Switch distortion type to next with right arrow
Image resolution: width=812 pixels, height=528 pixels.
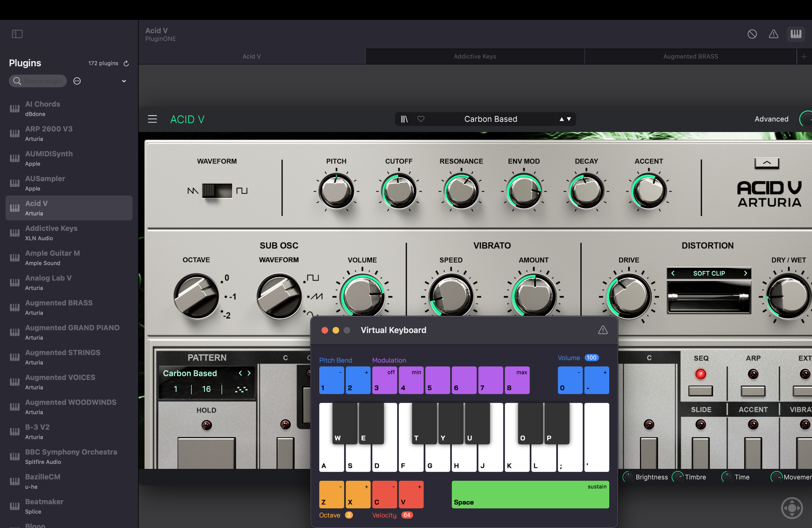click(x=745, y=273)
